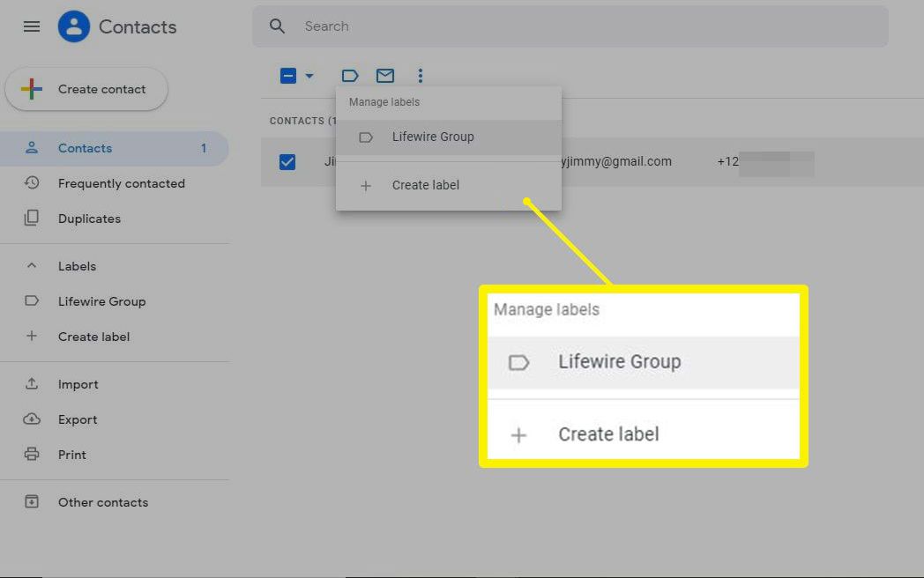Image resolution: width=924 pixels, height=578 pixels.
Task: Click the Export cloud download icon
Action: [32, 419]
